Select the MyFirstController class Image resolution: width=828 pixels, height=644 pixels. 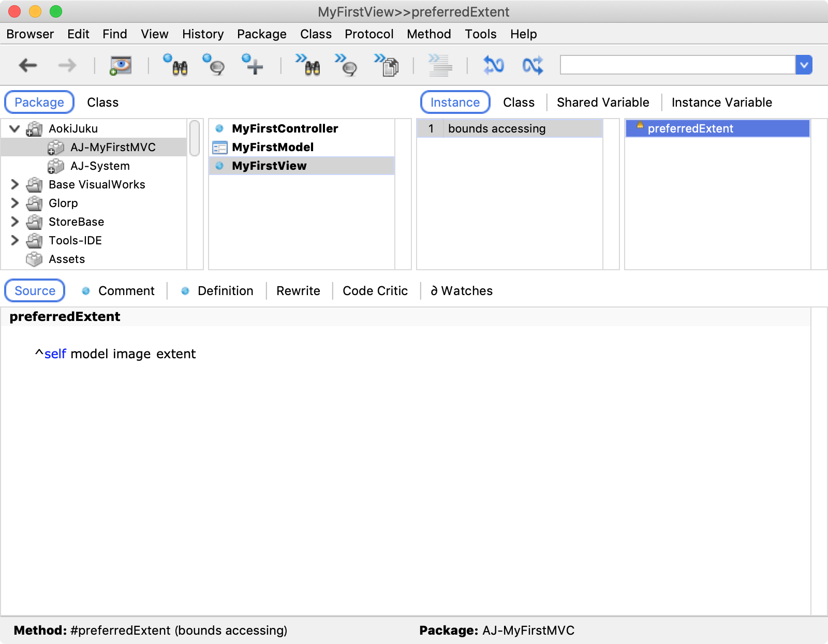285,128
